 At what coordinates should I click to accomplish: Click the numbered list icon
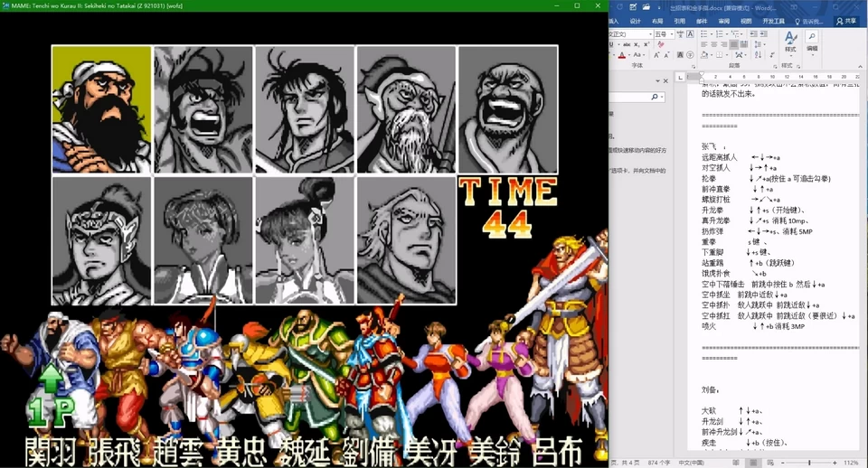pyautogui.click(x=720, y=34)
